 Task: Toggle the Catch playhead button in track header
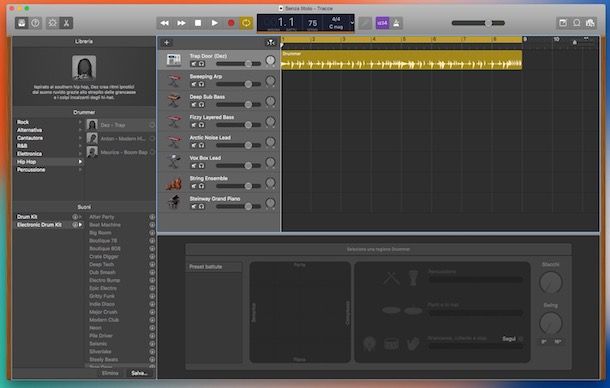pos(270,42)
